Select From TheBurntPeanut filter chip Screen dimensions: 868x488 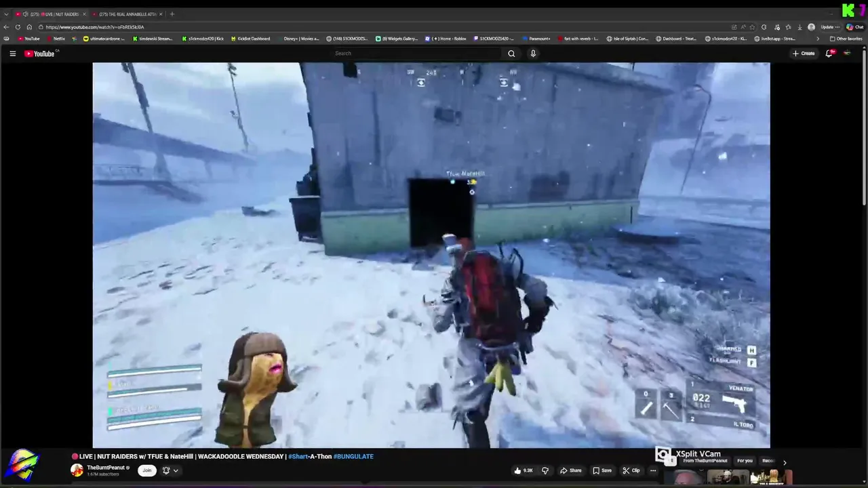[x=705, y=461]
